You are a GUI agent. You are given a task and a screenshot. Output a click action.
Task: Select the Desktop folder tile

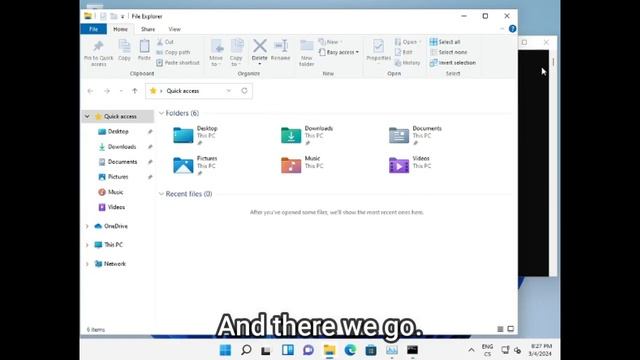[196, 135]
